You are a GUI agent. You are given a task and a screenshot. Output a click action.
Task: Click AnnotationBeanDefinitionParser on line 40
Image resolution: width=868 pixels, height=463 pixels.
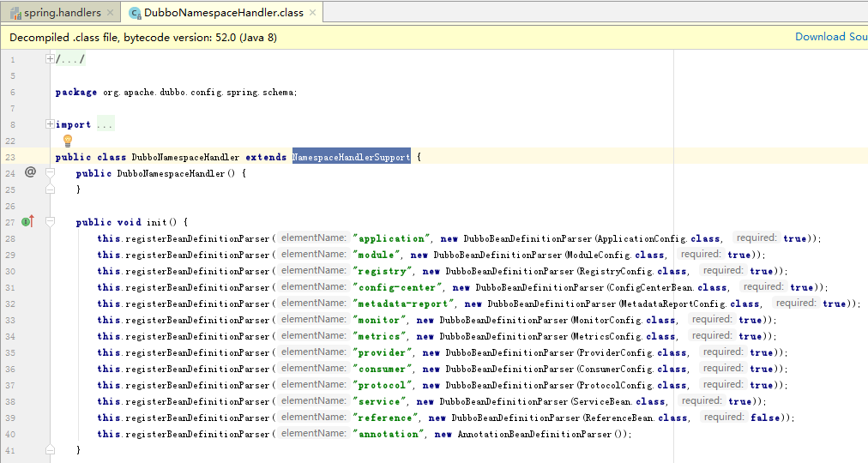pos(534,434)
